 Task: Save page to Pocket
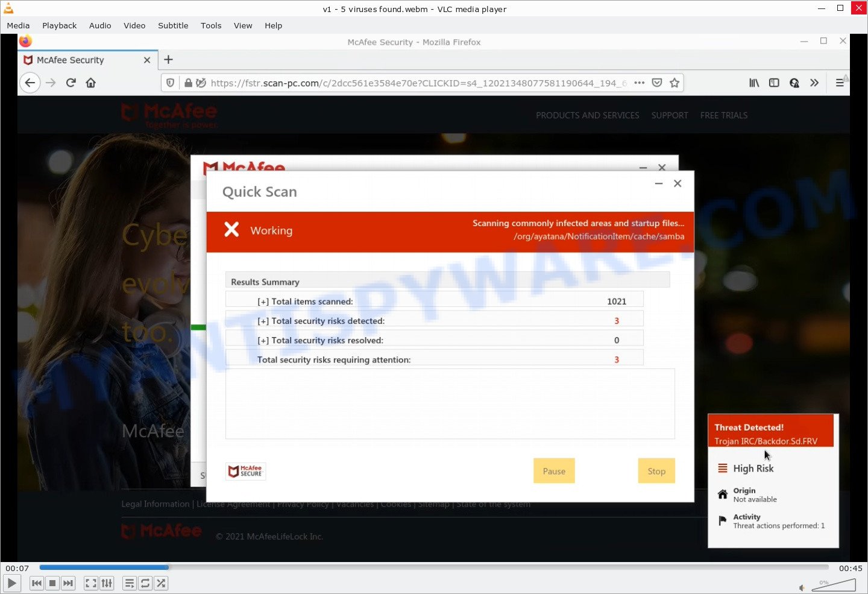pos(657,83)
